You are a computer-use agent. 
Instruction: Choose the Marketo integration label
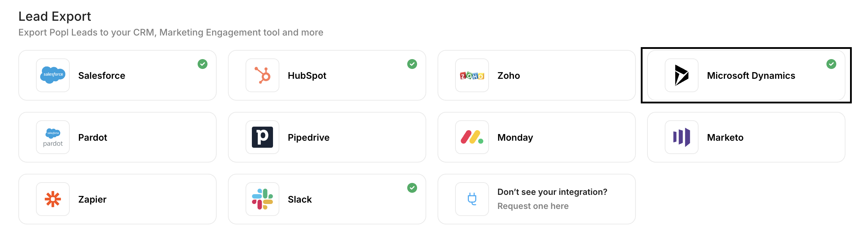(x=725, y=138)
